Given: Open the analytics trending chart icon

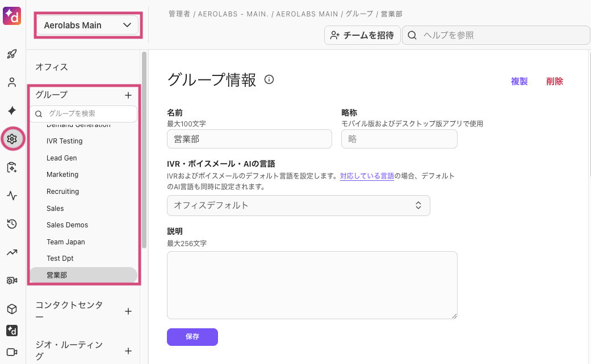Looking at the screenshot, I should 12,252.
